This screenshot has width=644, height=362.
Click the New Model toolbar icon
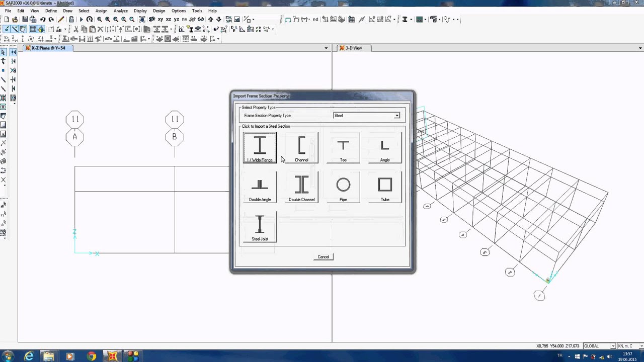(x=7, y=20)
